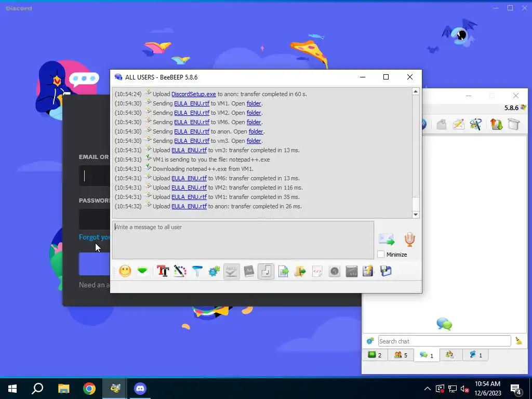The image size is (532, 399).
Task: Focus the Search chat field
Action: (x=445, y=341)
